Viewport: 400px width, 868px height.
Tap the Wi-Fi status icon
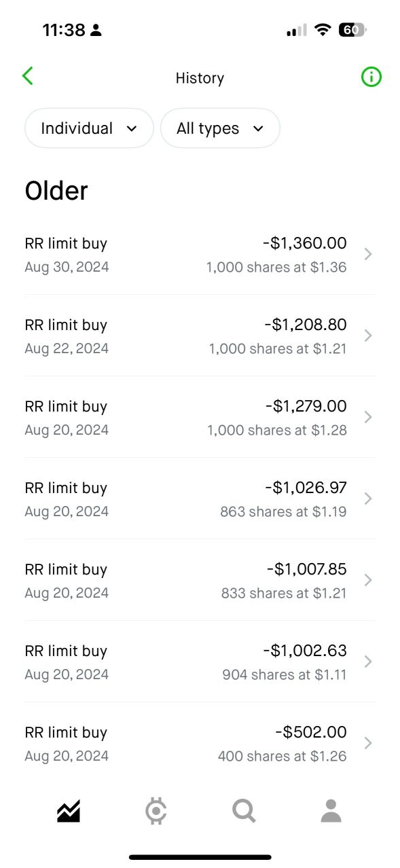(323, 30)
